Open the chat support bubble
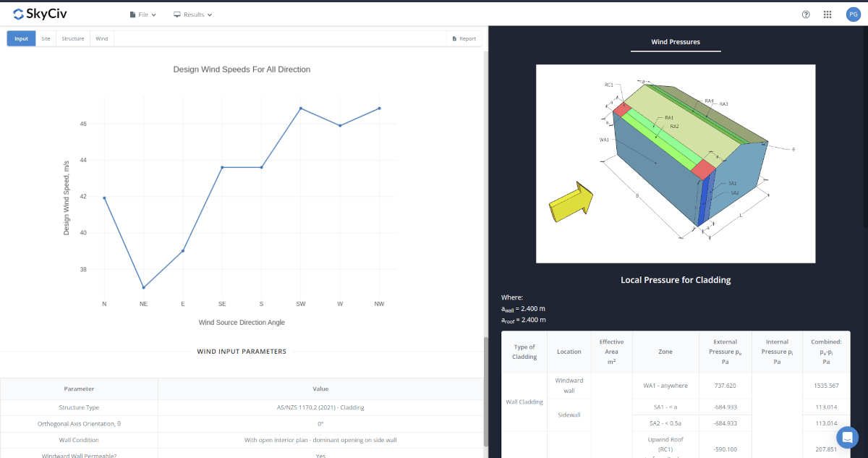 (x=847, y=437)
